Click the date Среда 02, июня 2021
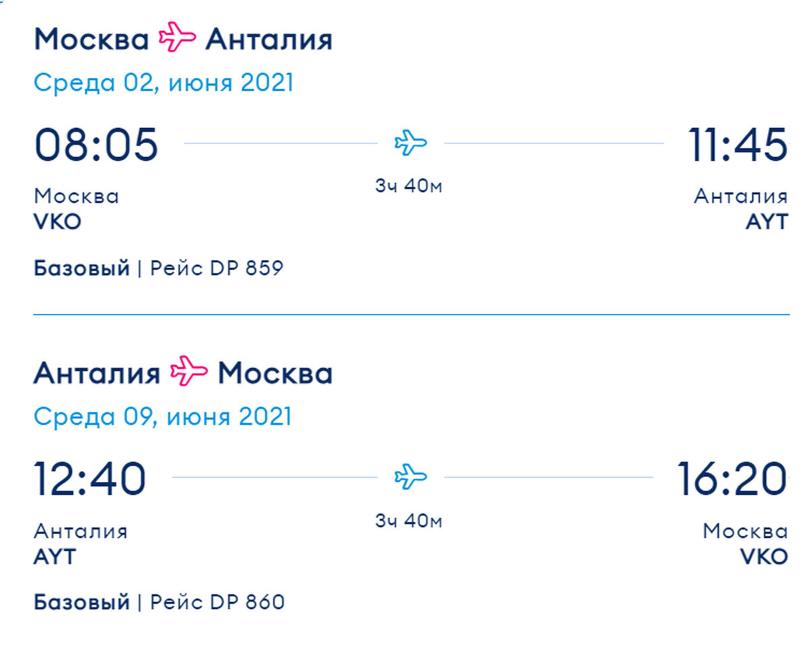Viewport: 812px width, 647px height. click(164, 83)
